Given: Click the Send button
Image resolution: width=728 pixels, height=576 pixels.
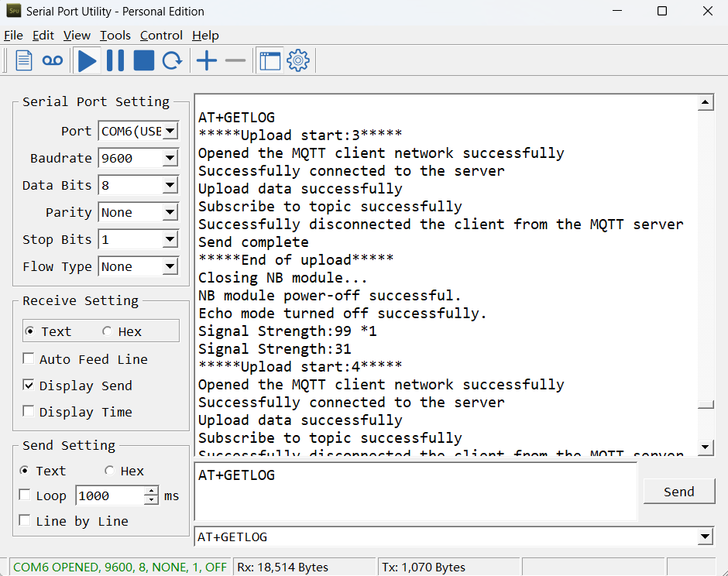Looking at the screenshot, I should click(678, 492).
